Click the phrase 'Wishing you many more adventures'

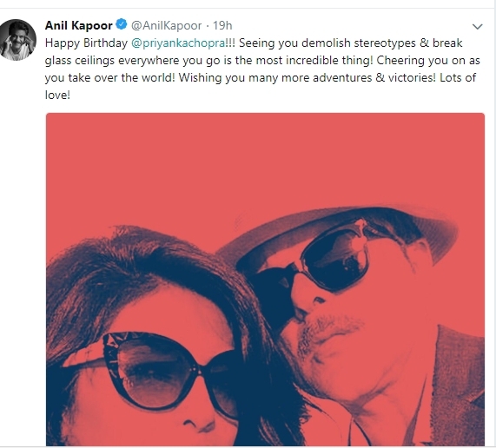(x=275, y=78)
